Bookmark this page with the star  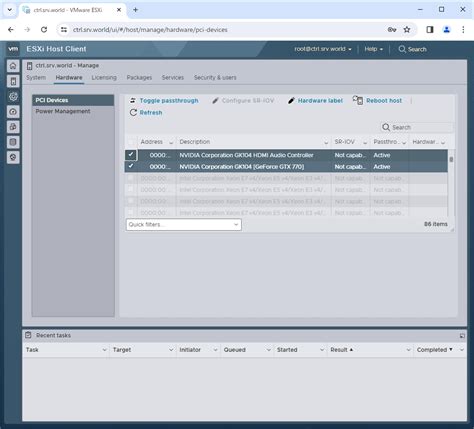point(407,30)
